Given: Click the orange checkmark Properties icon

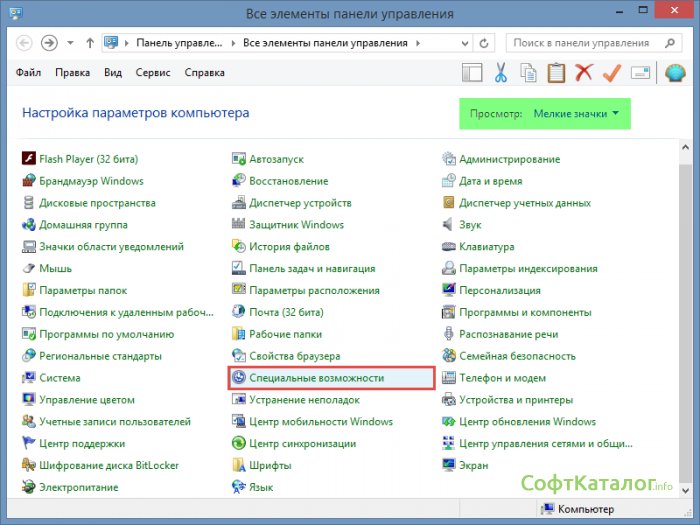Looking at the screenshot, I should point(612,73).
